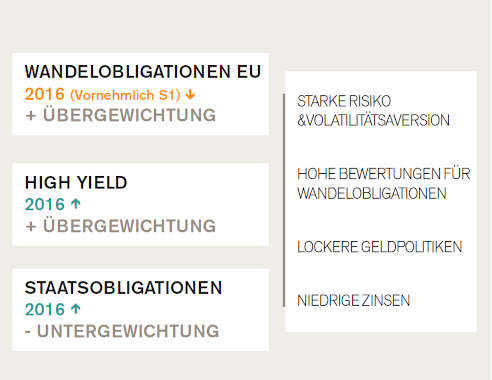The width and height of the screenshot is (492, 380).
Task: Click Wandelobligationen text in right panel
Action: (x=372, y=194)
